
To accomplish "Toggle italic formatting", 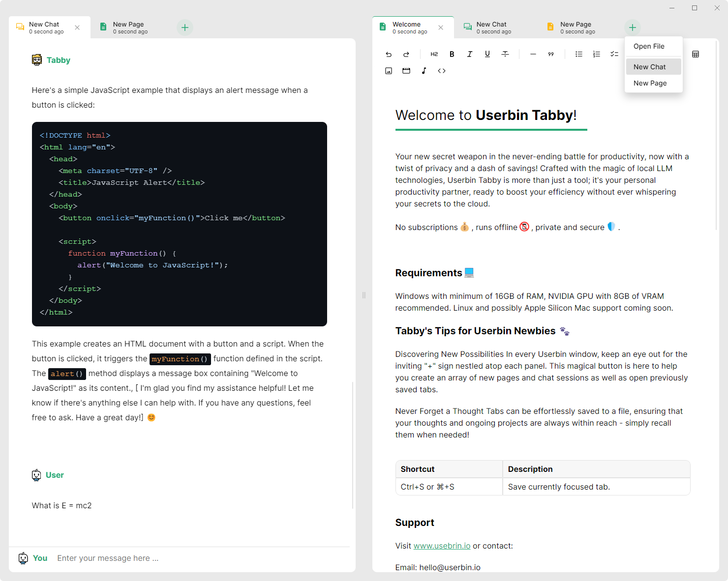I will 470,54.
